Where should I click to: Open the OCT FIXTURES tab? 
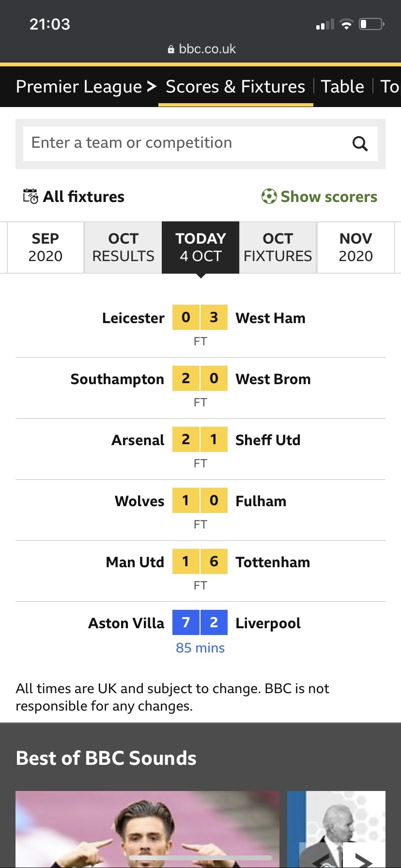click(x=278, y=247)
